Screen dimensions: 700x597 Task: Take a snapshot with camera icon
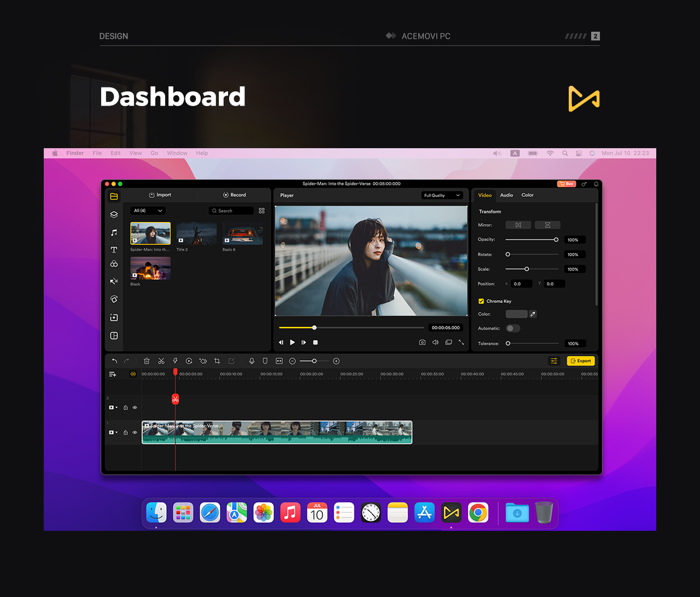422,342
